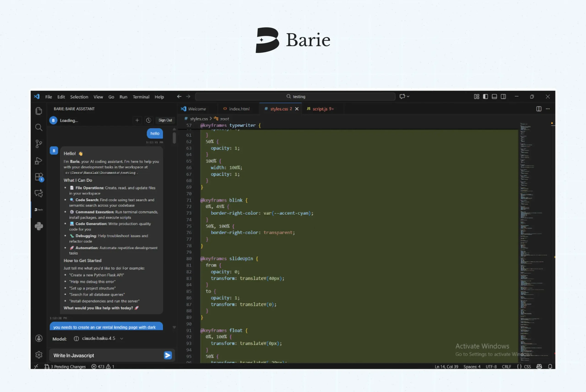Viewport: 586px width, 392px height.
Task: Expand the Copilot chat dropdown in title bar
Action: click(408, 97)
